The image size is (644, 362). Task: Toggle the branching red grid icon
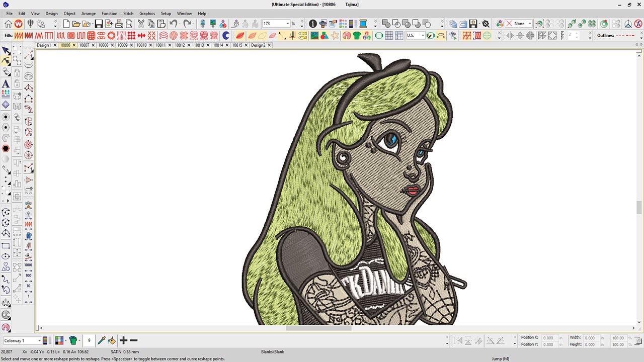(x=467, y=36)
